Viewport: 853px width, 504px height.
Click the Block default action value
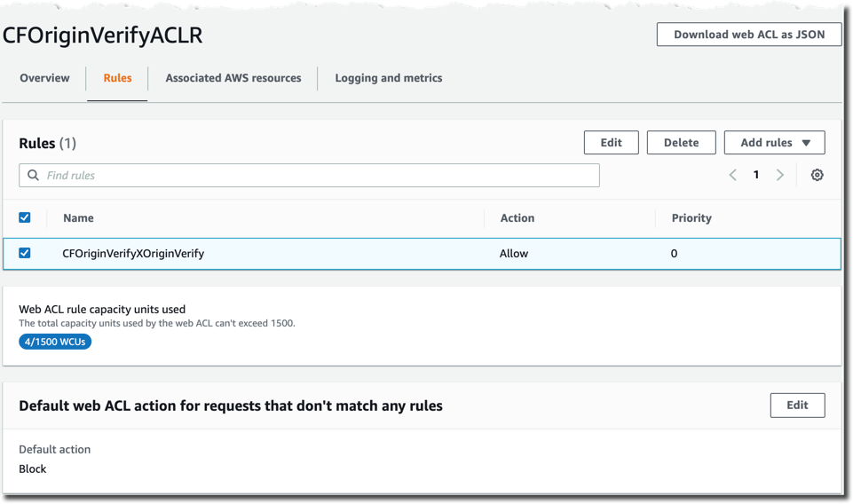(33, 469)
